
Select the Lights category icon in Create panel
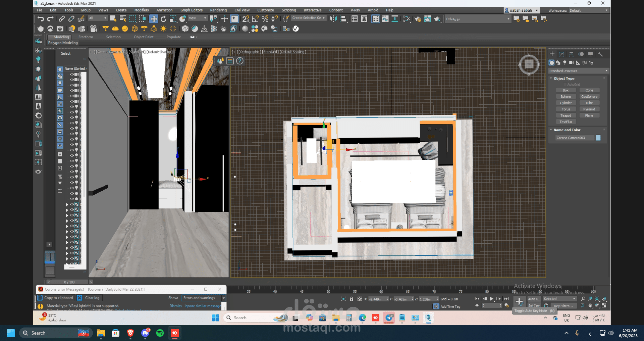(565, 63)
